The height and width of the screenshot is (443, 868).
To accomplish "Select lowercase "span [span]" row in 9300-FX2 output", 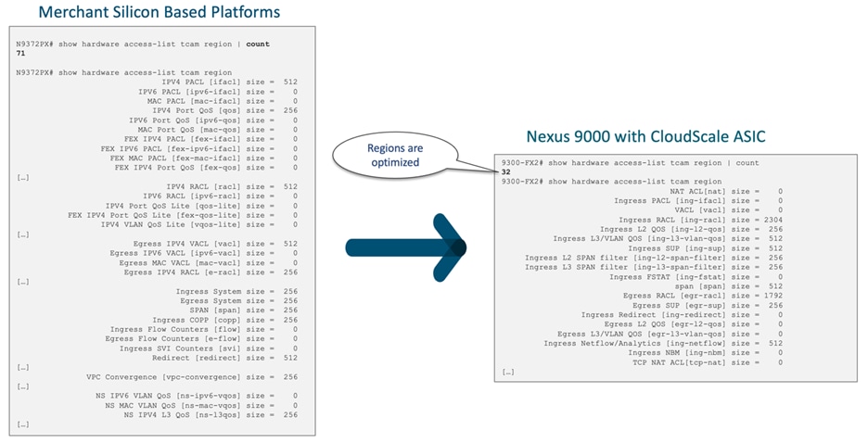I will tap(729, 286).
